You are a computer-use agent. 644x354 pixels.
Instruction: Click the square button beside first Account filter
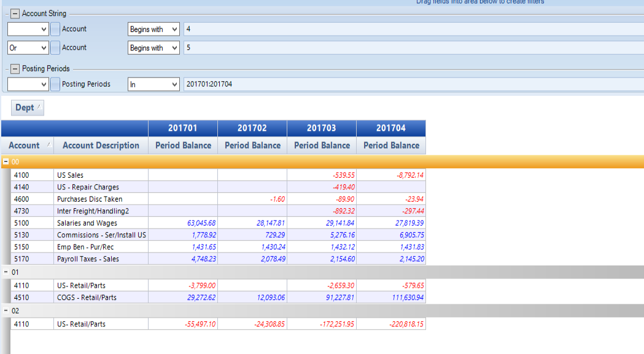pos(55,29)
